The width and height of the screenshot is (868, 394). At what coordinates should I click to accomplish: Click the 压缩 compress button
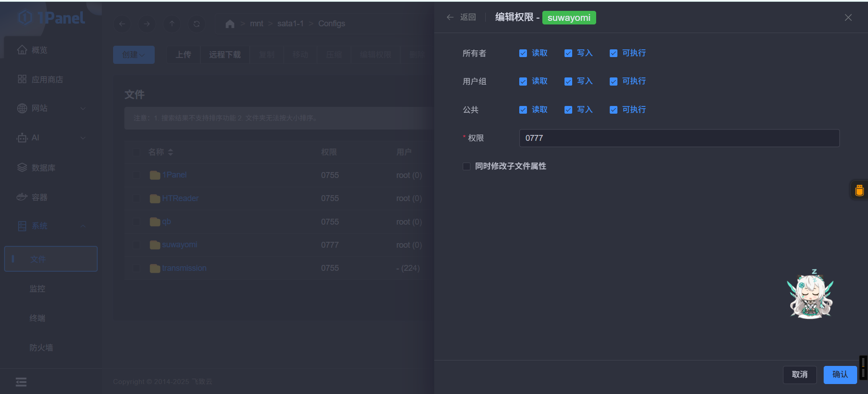coord(334,55)
